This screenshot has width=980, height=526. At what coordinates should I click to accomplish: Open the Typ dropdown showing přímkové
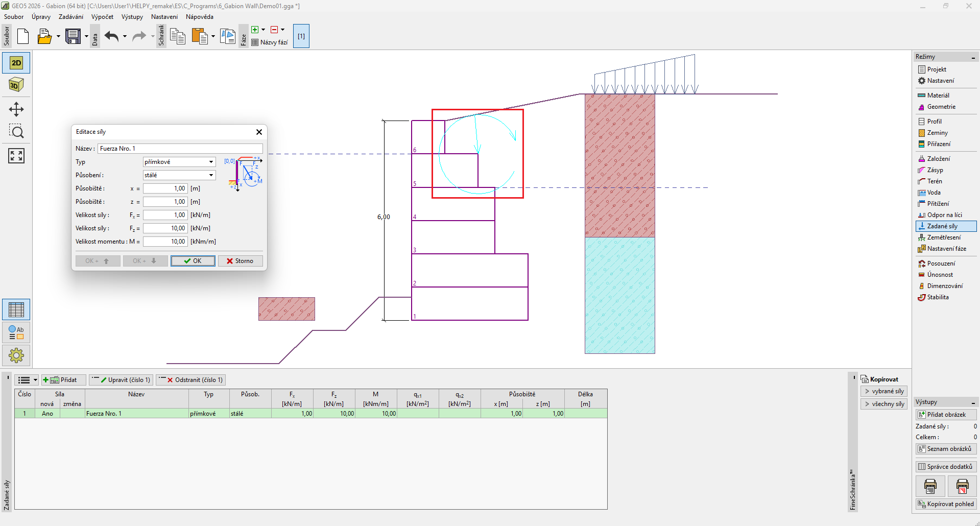(x=179, y=162)
